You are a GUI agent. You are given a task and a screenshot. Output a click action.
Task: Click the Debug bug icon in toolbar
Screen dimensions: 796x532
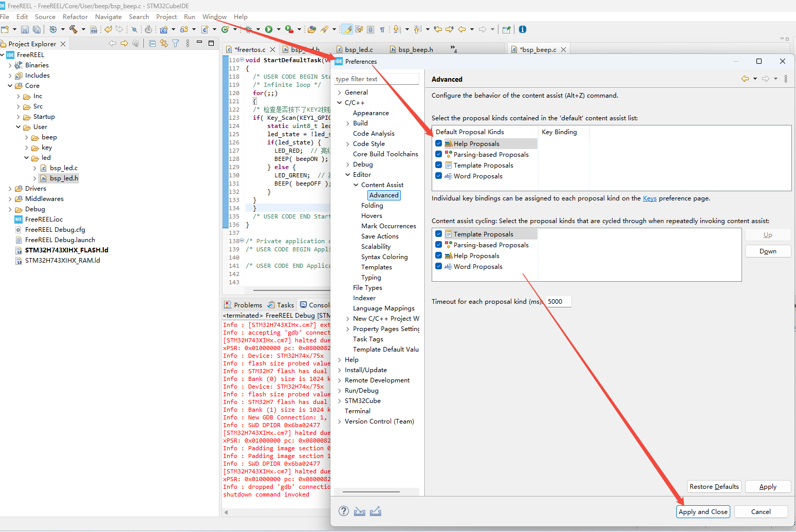(249, 29)
